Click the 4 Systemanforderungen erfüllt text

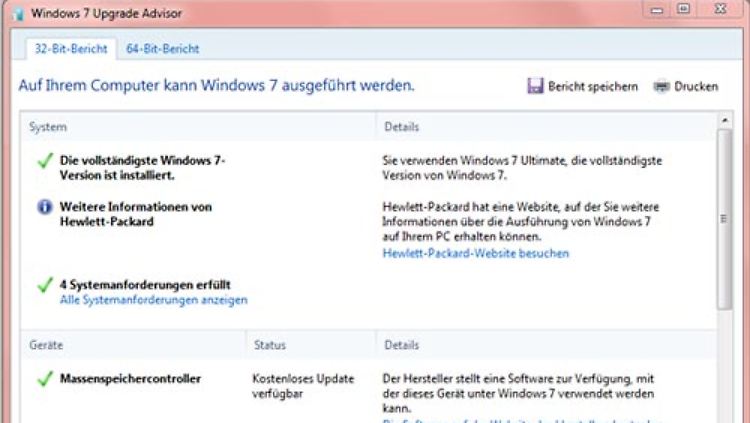145,285
